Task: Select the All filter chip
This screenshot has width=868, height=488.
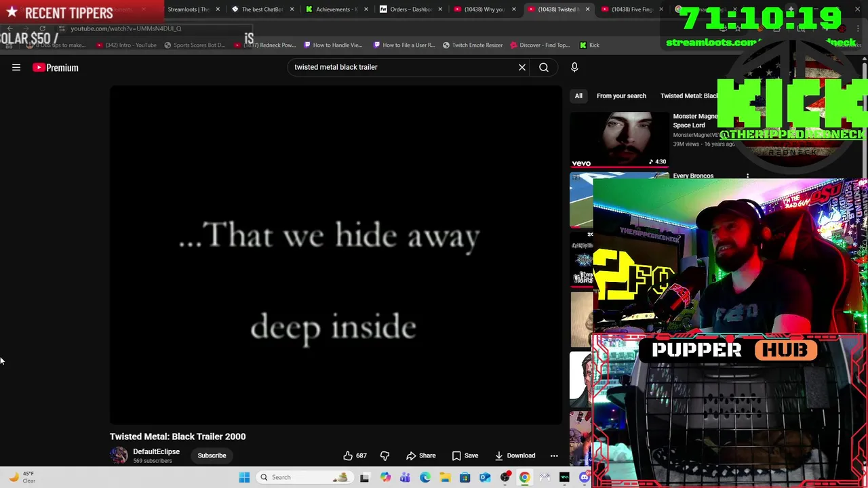Action: 578,96
